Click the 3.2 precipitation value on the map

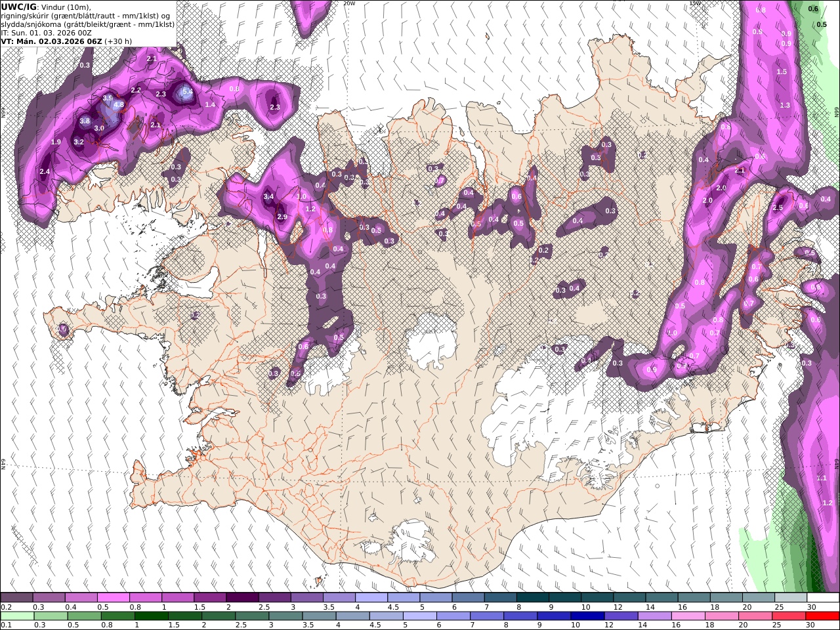point(79,142)
